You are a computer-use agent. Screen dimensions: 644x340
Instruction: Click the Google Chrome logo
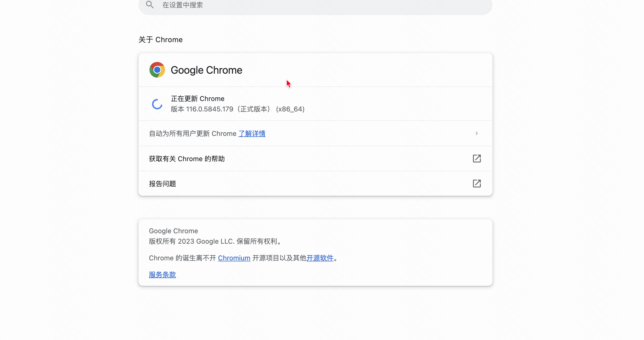[157, 70]
